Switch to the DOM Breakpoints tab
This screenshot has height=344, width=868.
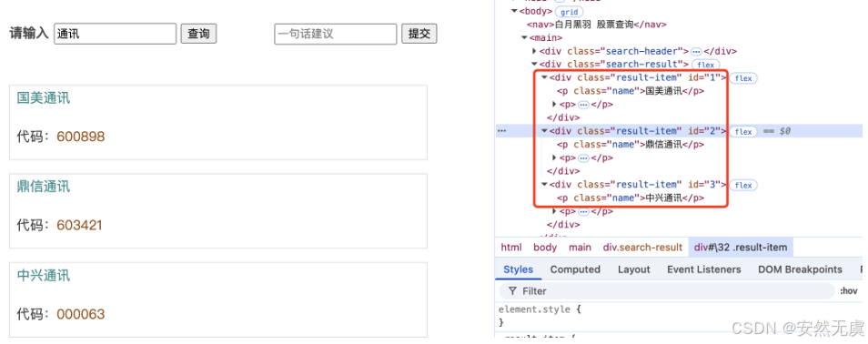point(800,269)
